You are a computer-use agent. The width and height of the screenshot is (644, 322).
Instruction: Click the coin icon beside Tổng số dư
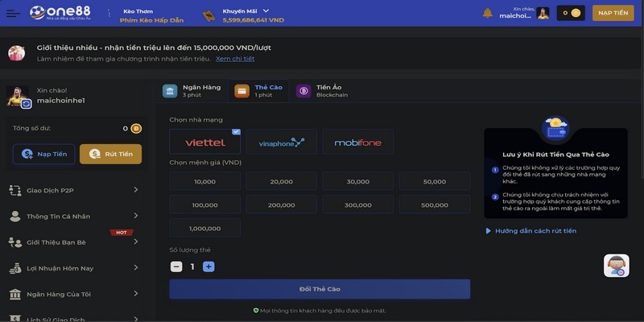pos(136,129)
